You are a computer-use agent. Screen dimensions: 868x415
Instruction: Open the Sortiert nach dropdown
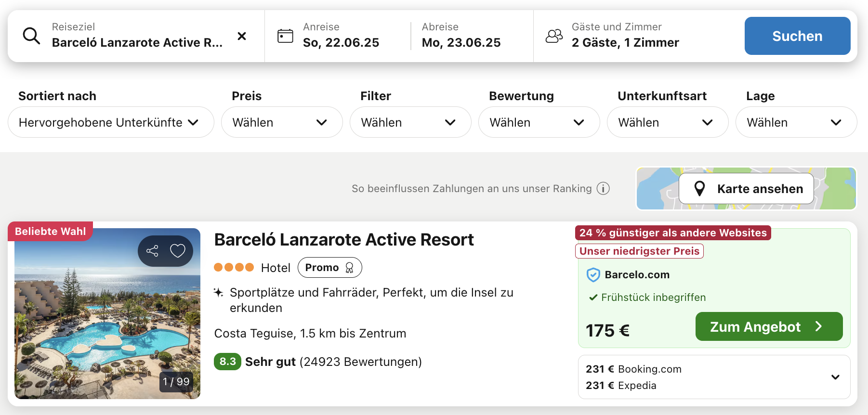[x=111, y=122]
